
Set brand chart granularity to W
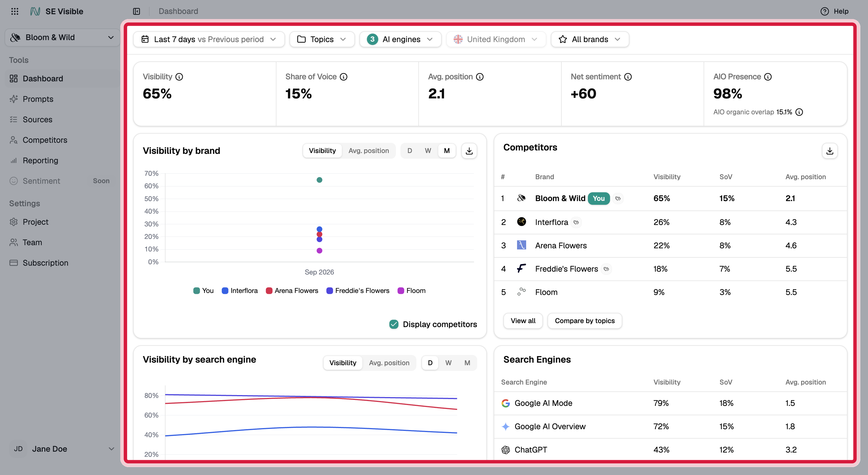[427, 151]
